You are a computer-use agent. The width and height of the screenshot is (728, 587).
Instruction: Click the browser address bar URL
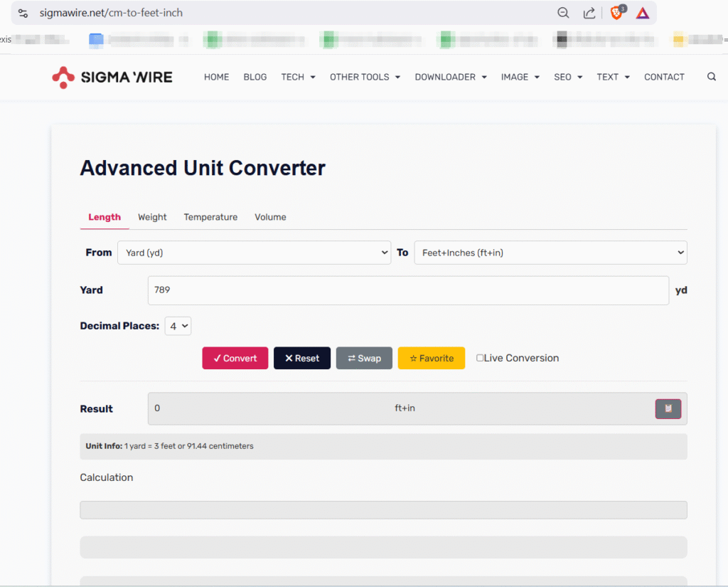111,13
